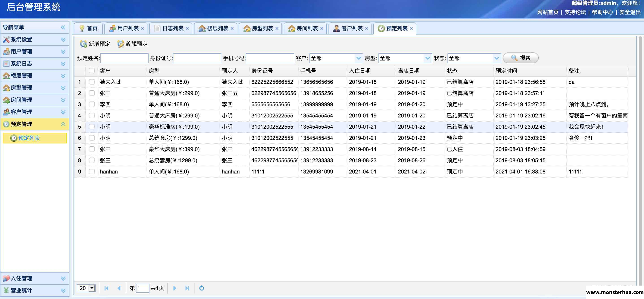Click the 安全退出 logout link
Screen dimensions: 644x299
point(630,12)
